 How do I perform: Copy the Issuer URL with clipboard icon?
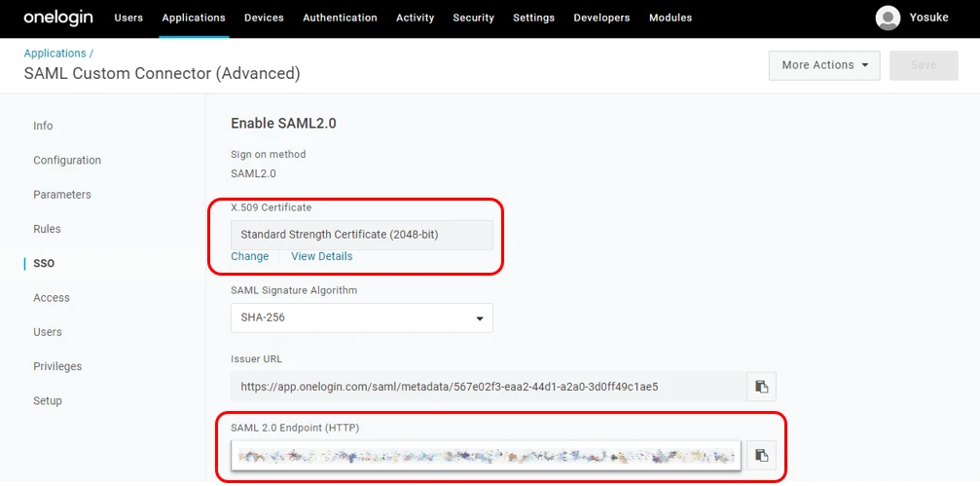pyautogui.click(x=761, y=387)
